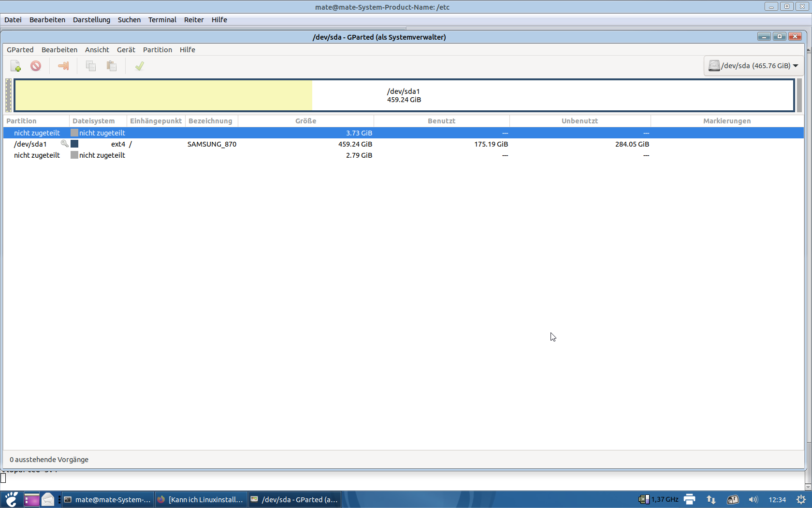Click the keyboard layout tray icon
Viewport: 812px width, 508px height.
coord(733,499)
